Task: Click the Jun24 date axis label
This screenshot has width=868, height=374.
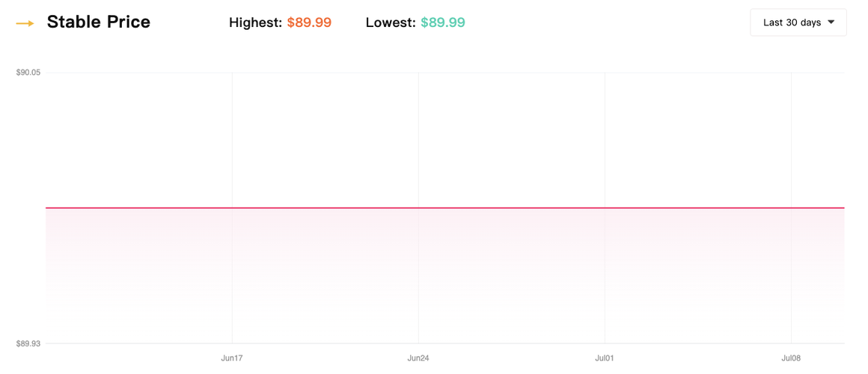Action: click(418, 358)
